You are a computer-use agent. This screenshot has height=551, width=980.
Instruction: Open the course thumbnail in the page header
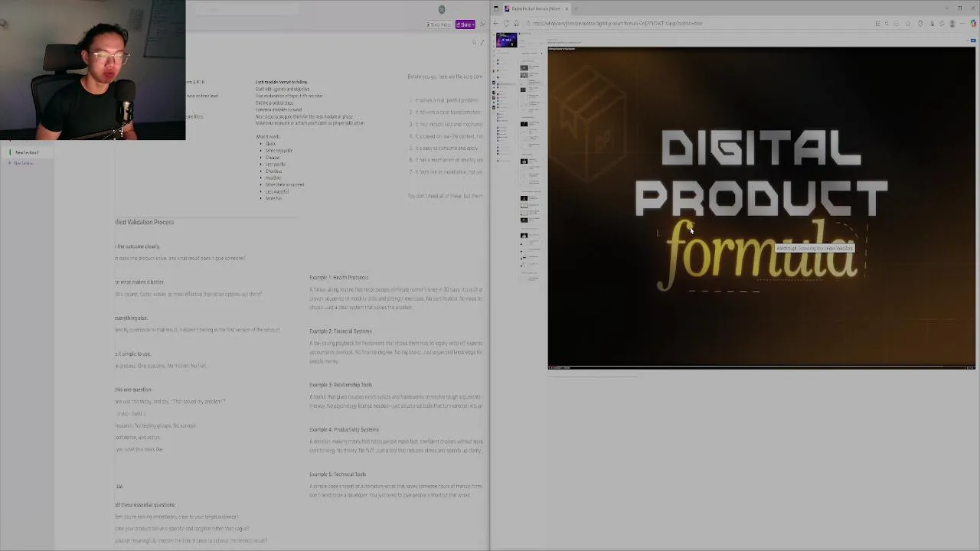click(x=506, y=41)
